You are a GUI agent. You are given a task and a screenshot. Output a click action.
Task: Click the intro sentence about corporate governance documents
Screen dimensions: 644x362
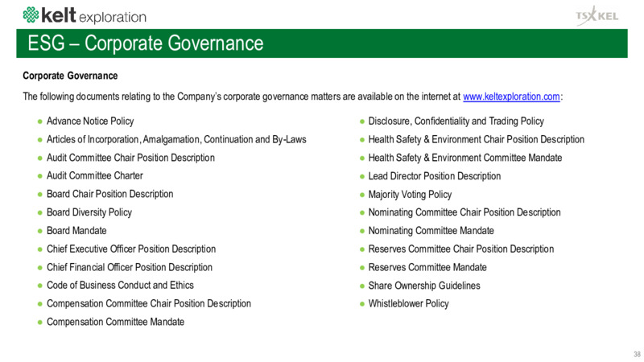(x=292, y=97)
